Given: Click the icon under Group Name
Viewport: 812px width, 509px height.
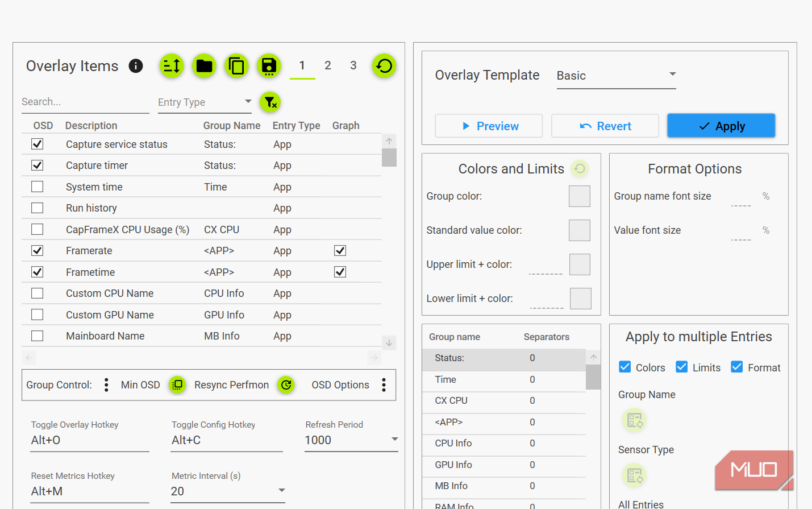Looking at the screenshot, I should 635,420.
